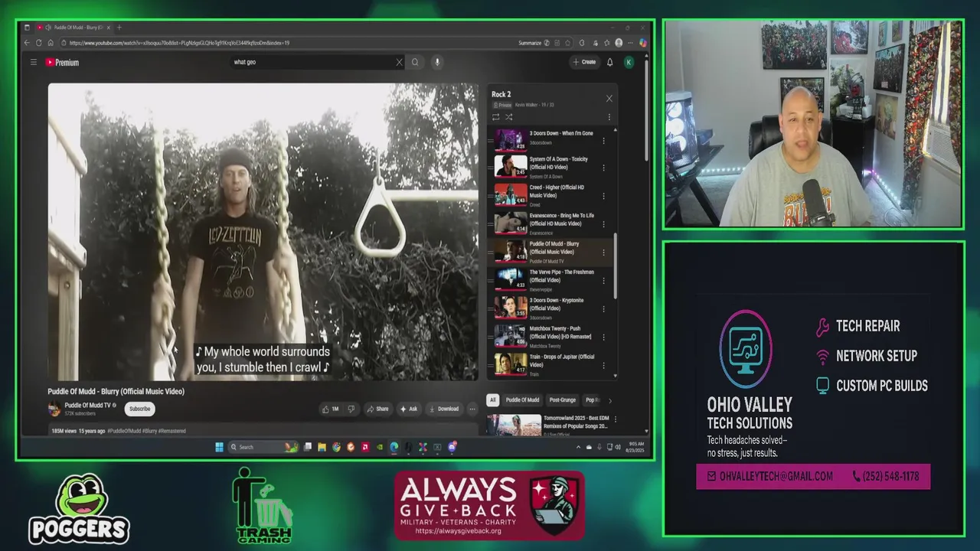Select the Post-Grunge filter chip
This screenshot has width=980, height=551.
click(x=562, y=399)
